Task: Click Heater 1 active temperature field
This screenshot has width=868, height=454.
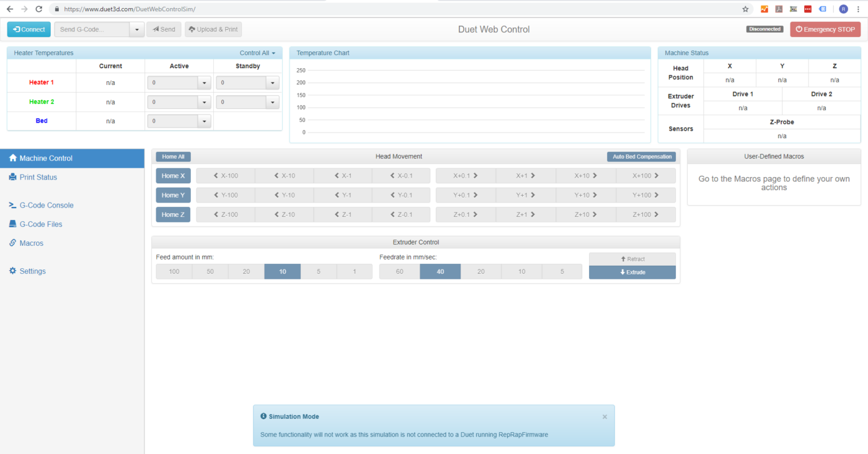Action: tap(172, 83)
